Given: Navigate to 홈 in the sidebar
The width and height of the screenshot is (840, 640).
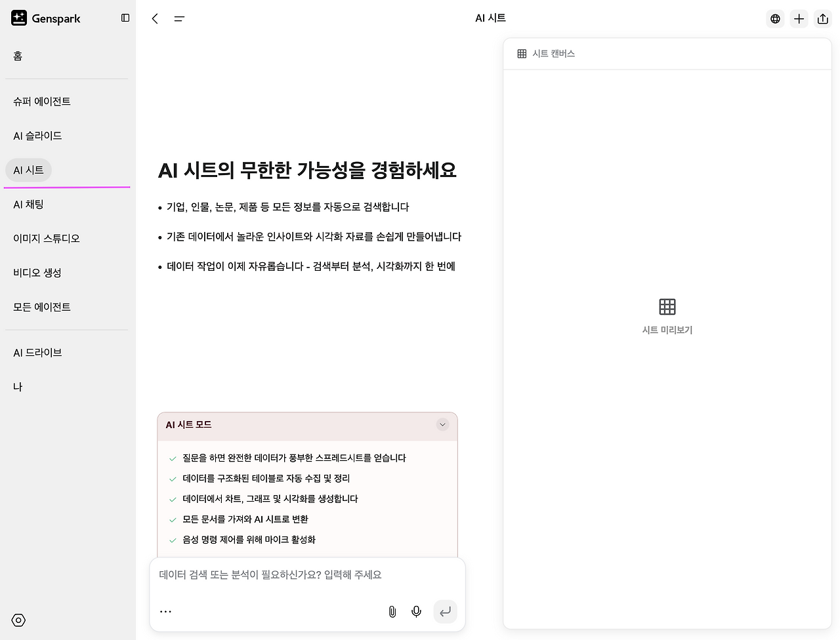Looking at the screenshot, I should pyautogui.click(x=17, y=56).
